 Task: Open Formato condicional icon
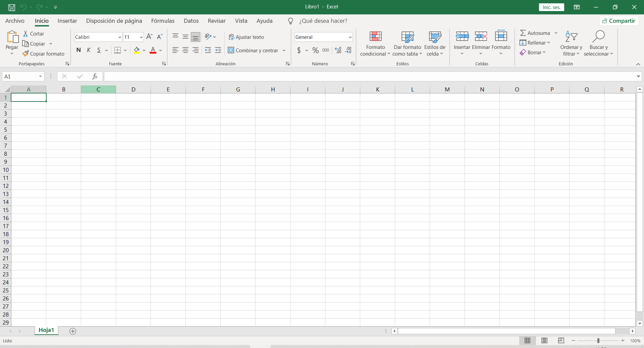[375, 37]
